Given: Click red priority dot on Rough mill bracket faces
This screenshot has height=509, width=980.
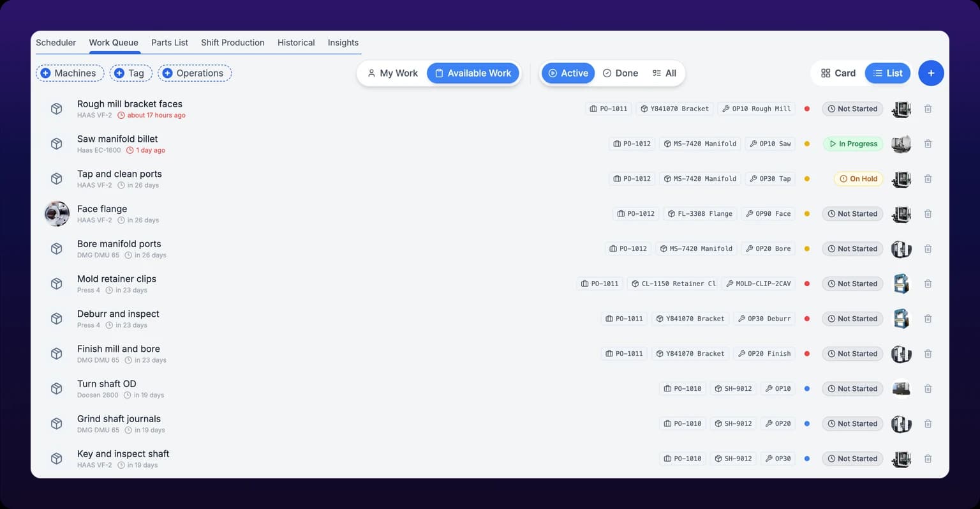Looking at the screenshot, I should [x=807, y=109].
